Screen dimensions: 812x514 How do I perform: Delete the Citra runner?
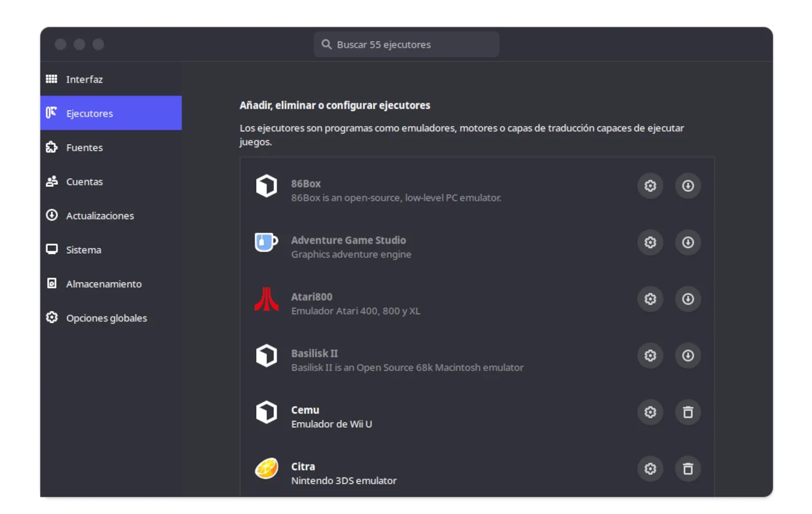[x=688, y=469]
